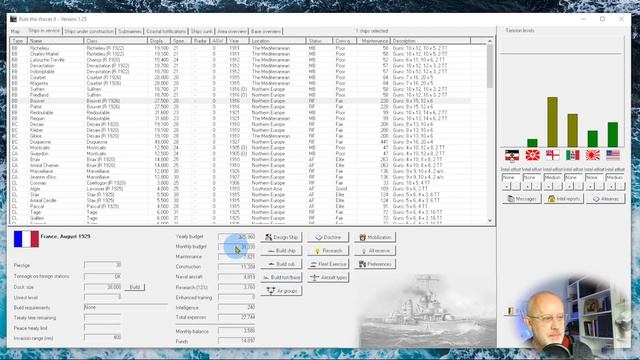640x360 pixels.
Task: Sort ship list by Status column header
Action: pyautogui.click(x=319, y=41)
